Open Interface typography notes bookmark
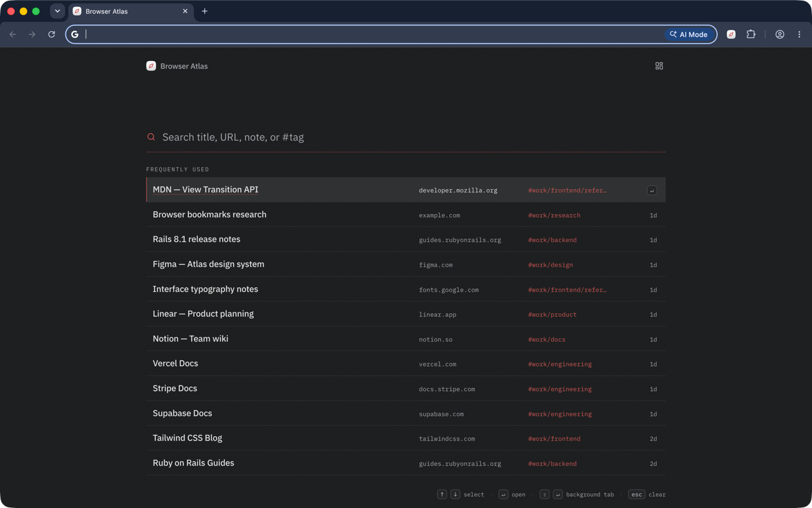 tap(406, 289)
